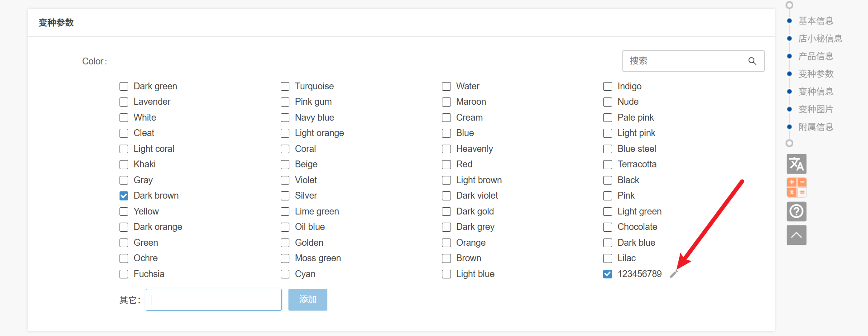Select the Terracotta color option
Viewport: 868px width, 336px height.
(608, 165)
